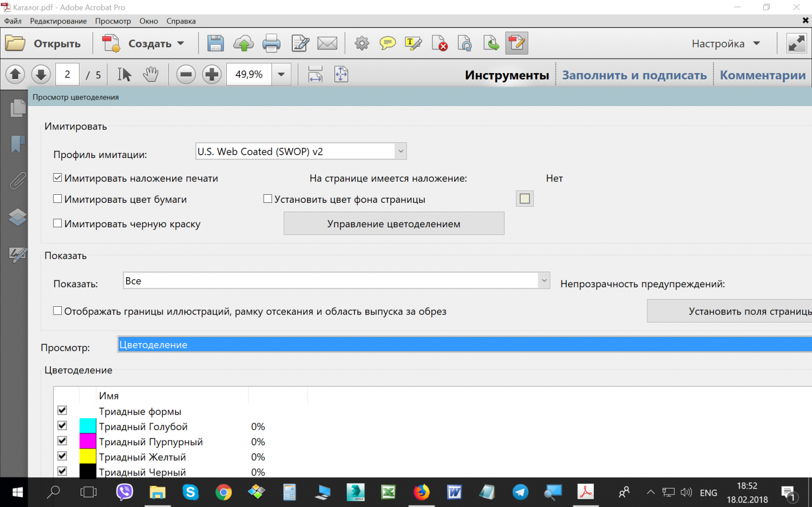Screen dimensions: 812x507
Task: Click Управление цветоделением button
Action: [394, 223]
